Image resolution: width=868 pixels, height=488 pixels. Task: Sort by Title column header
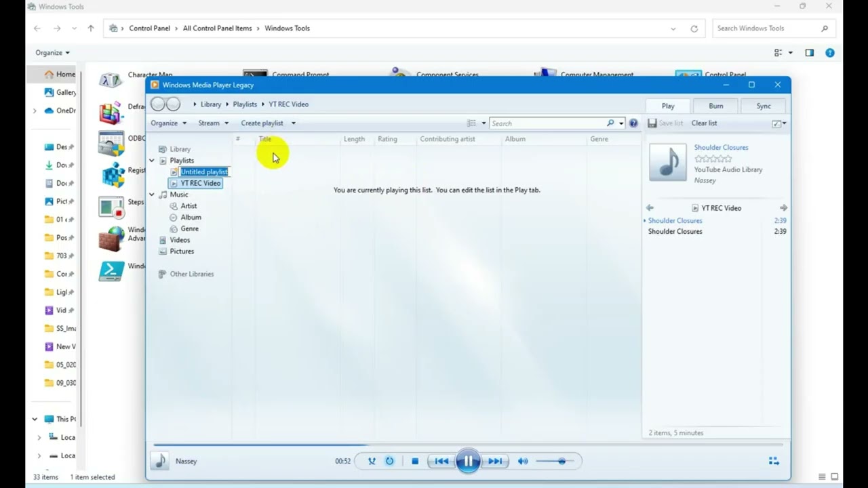click(x=264, y=139)
